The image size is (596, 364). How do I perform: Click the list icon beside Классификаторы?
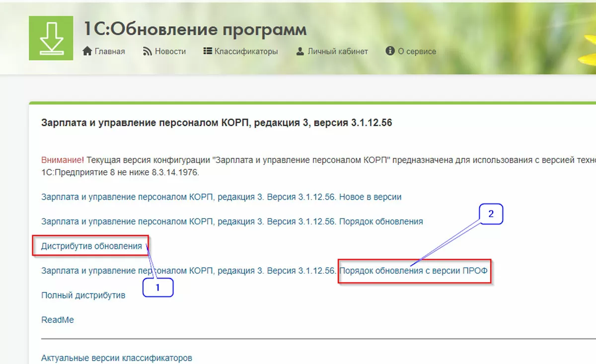(x=208, y=51)
